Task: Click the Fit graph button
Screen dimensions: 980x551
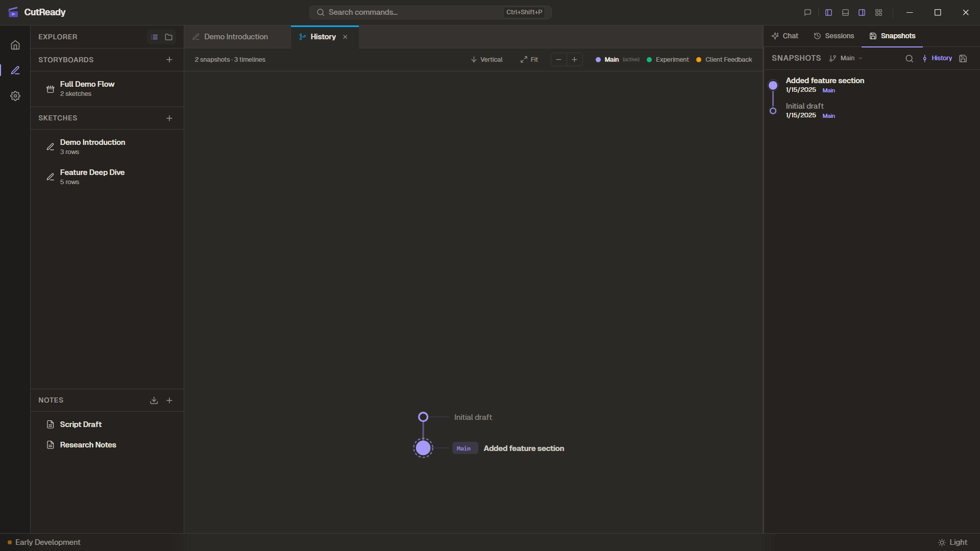Action: (529, 60)
